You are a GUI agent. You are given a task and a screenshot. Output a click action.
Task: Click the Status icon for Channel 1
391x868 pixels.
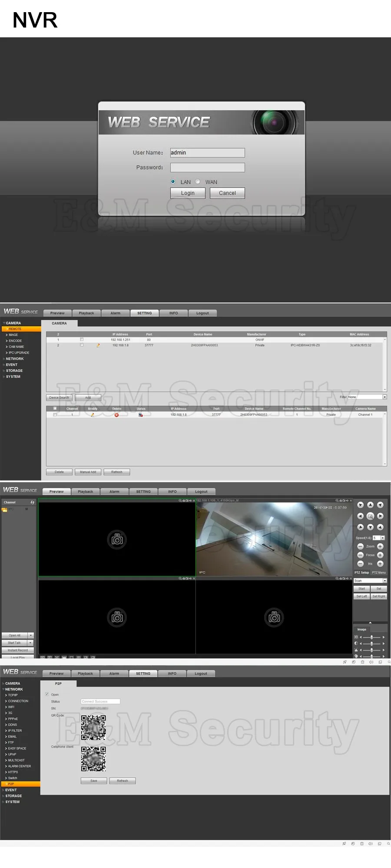tap(141, 415)
